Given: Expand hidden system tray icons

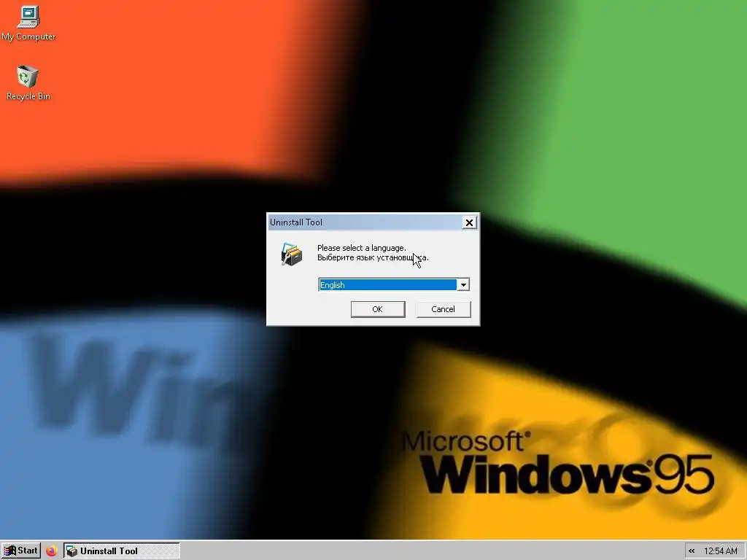Looking at the screenshot, I should pyautogui.click(x=692, y=551).
